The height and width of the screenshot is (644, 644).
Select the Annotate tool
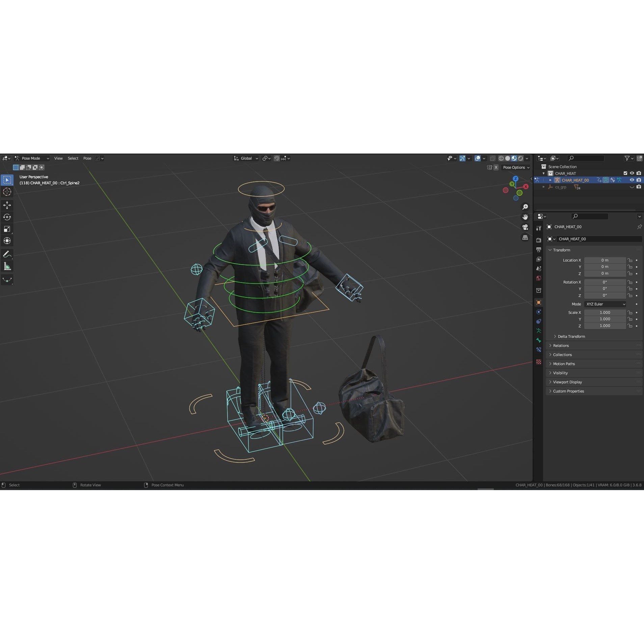click(x=7, y=254)
